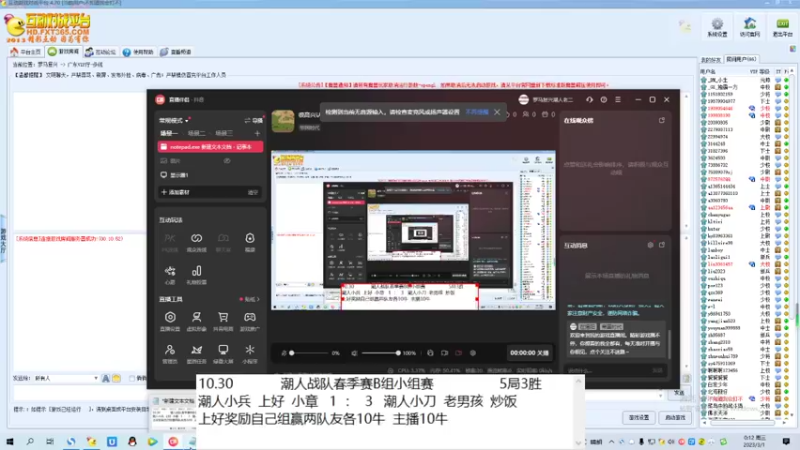The height and width of the screenshot is (450, 800).
Task: Open System Settings gear in game platform
Action: (x=717, y=27)
